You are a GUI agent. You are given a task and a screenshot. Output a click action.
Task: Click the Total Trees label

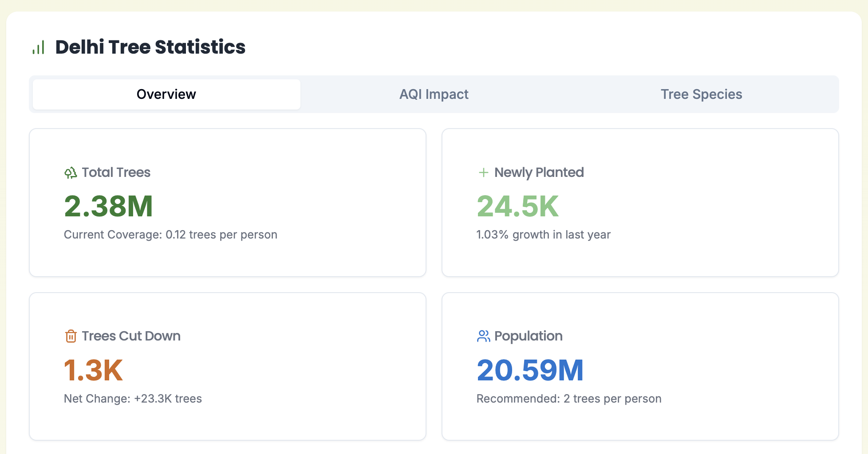(x=116, y=172)
